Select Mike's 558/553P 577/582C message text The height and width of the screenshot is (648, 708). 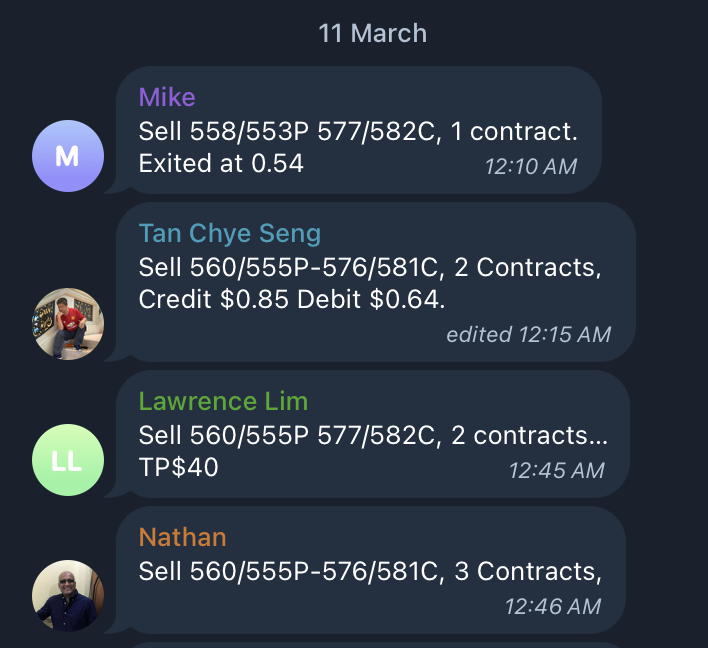coord(358,131)
